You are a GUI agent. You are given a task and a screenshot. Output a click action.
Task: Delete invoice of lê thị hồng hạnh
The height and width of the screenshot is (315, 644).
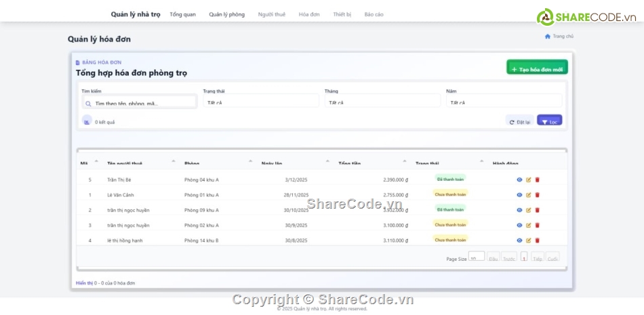coord(537,240)
